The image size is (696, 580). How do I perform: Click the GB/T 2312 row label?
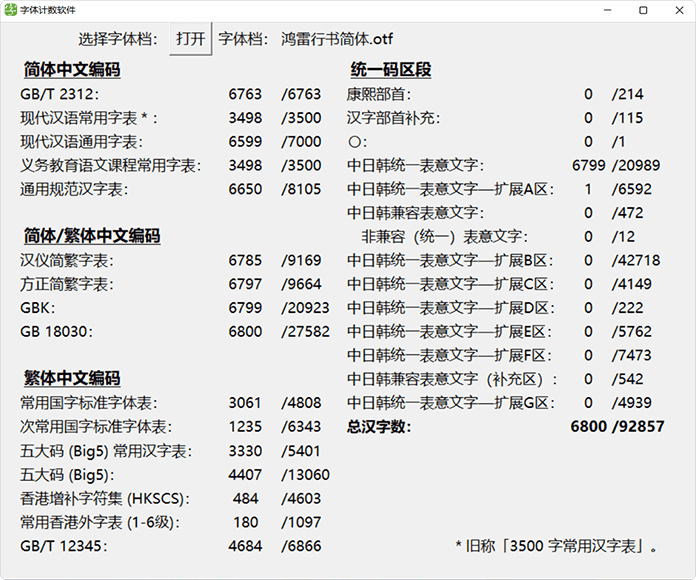[64, 95]
